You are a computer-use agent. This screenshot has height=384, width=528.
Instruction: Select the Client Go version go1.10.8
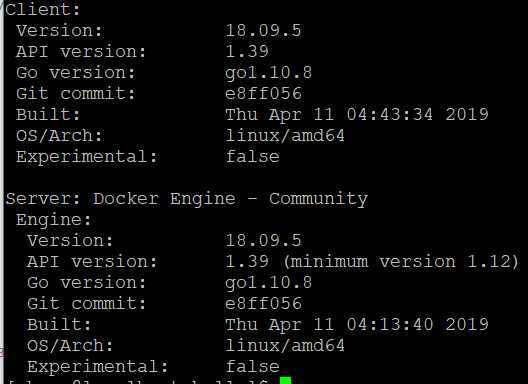(x=268, y=73)
